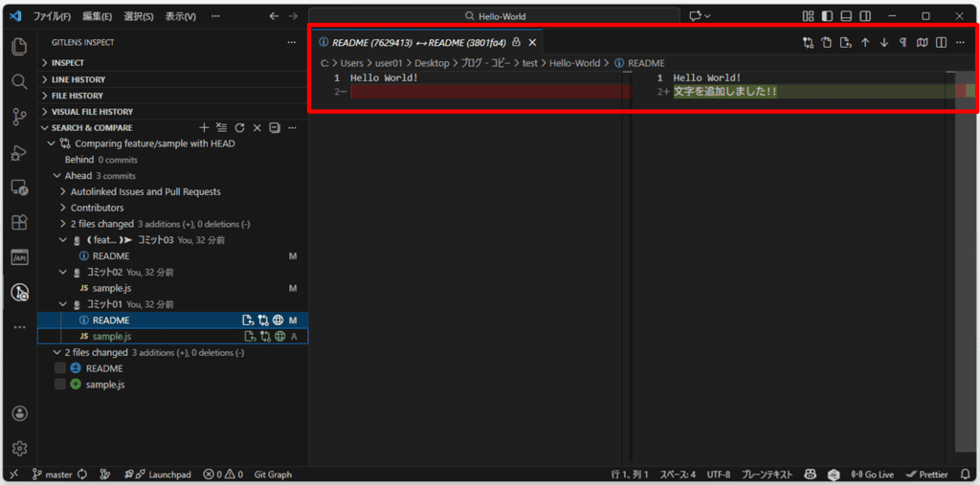Open the Manage gear icon

coord(19,448)
